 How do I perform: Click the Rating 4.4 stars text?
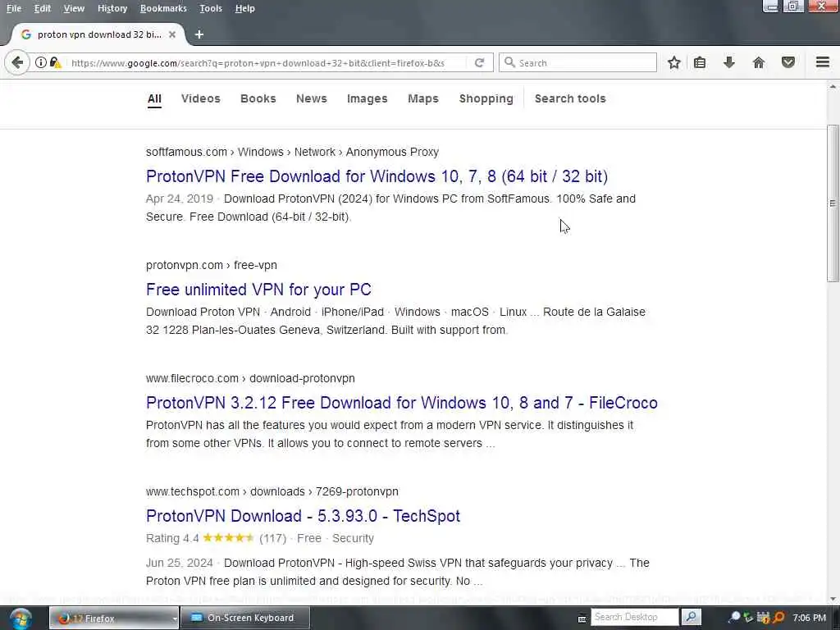199,538
